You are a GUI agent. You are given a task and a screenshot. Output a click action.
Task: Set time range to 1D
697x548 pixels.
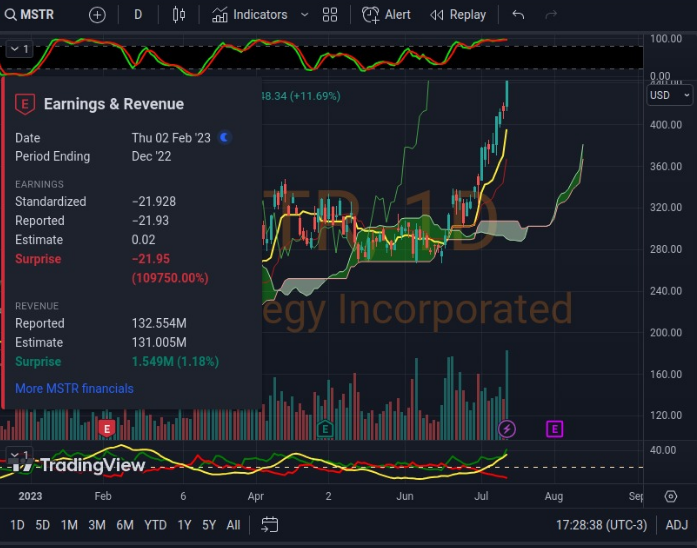tap(17, 525)
